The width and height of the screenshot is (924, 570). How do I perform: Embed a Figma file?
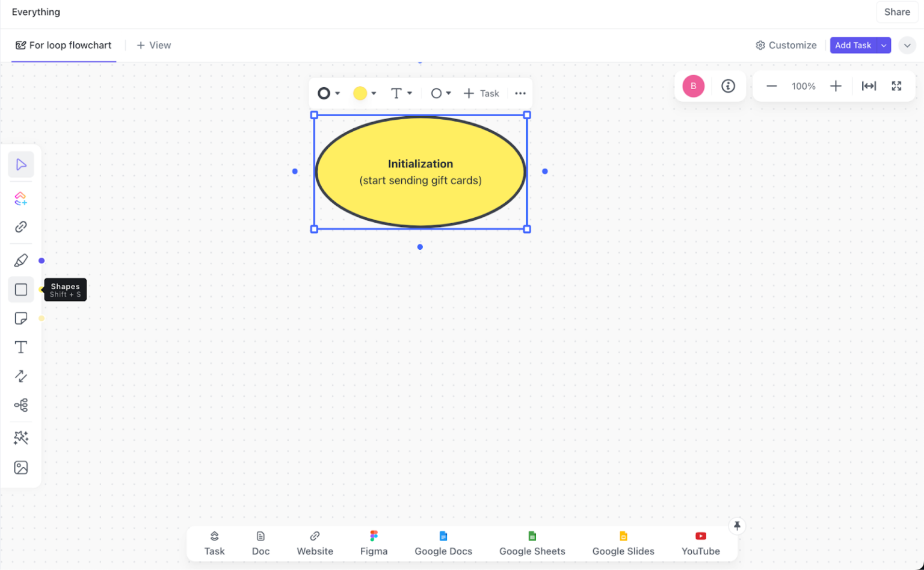[374, 544]
